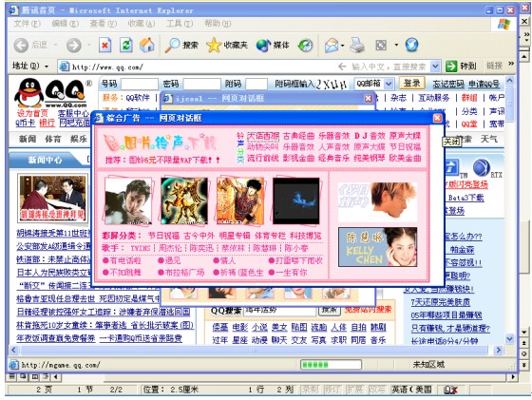Click the 忘记密码 link

pos(448,85)
